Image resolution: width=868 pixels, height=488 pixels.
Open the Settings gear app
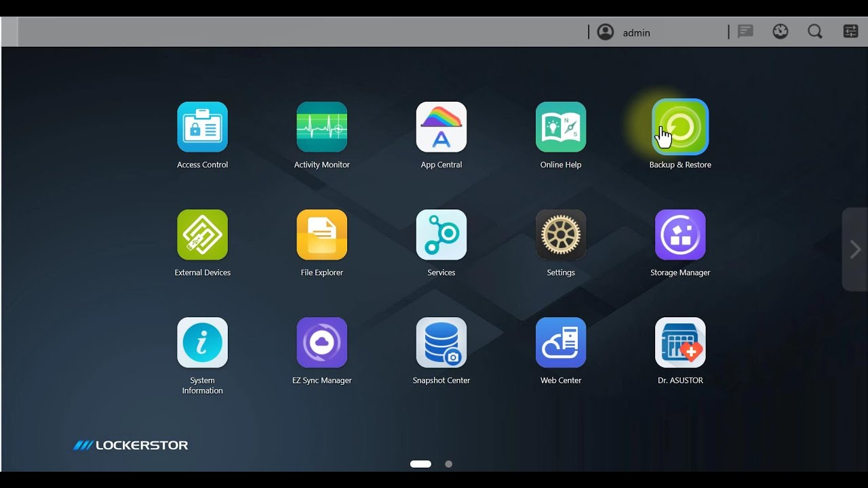(560, 235)
